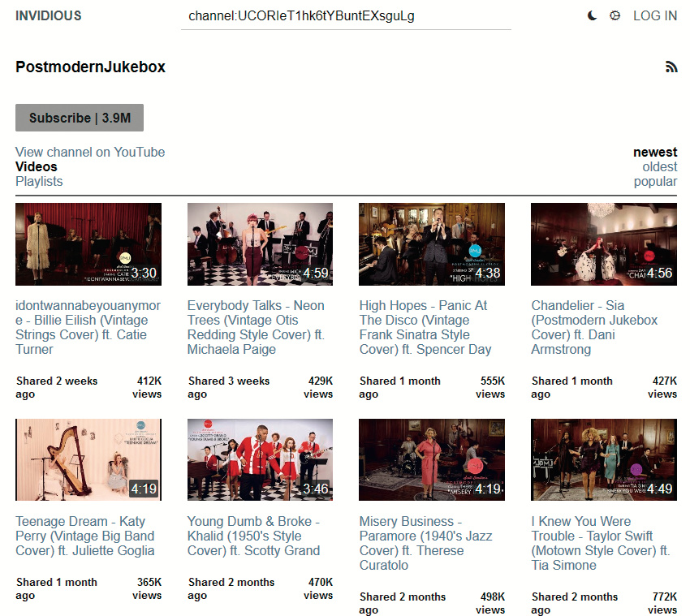
Task: Click "555K views" text
Action: coord(490,387)
